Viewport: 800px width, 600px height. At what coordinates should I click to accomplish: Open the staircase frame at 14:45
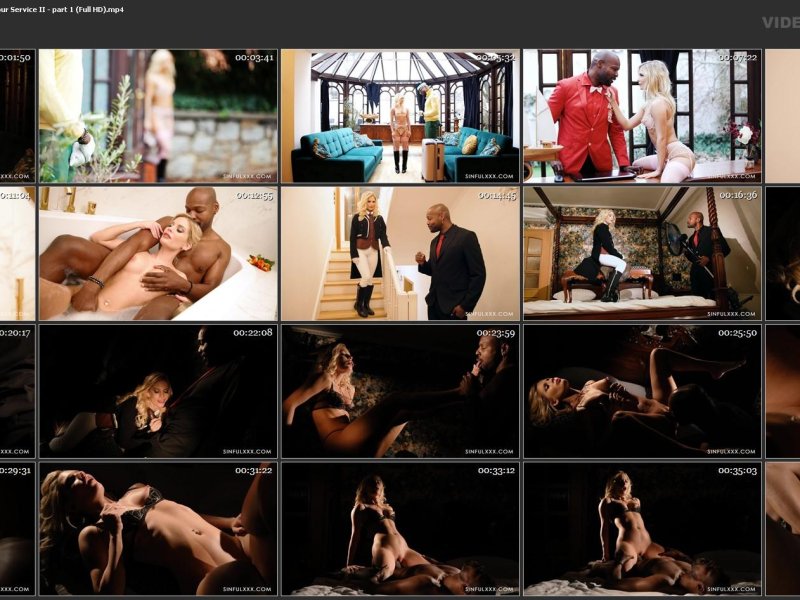pyautogui.click(x=400, y=253)
